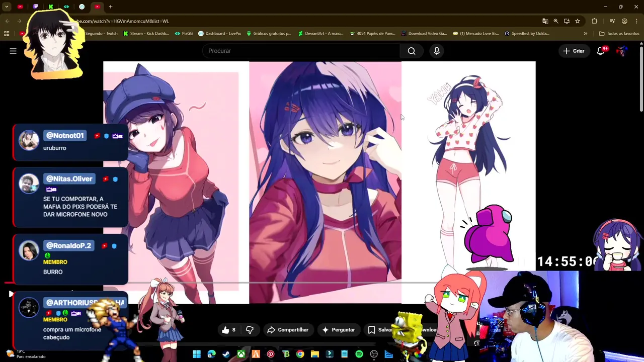Screen dimensions: 644x362
Task: Open the Edge browser taskbar icon
Action: click(212, 354)
